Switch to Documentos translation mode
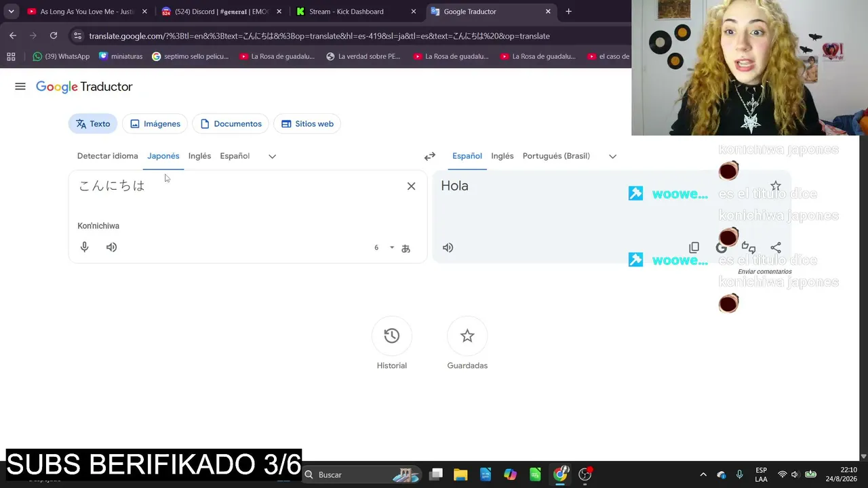This screenshot has height=488, width=868. click(231, 124)
